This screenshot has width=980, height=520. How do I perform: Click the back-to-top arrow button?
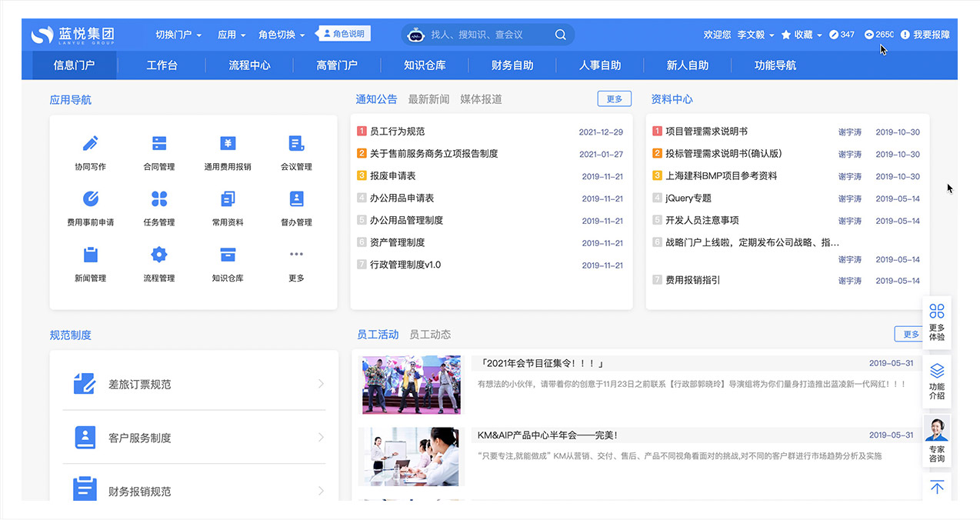936,488
